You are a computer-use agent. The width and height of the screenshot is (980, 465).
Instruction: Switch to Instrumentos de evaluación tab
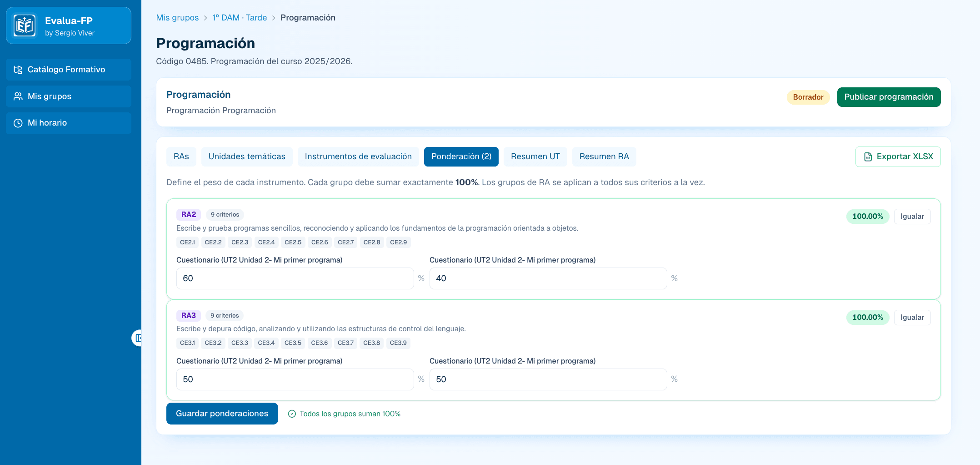click(358, 157)
